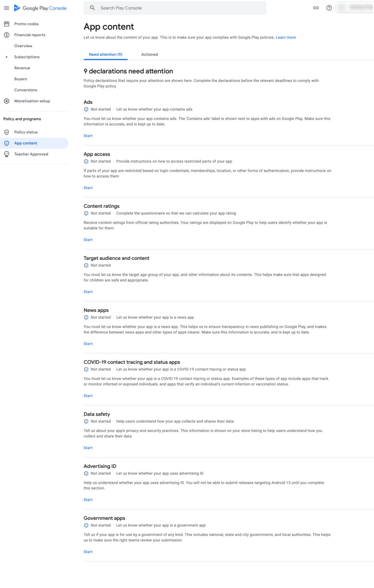The height and width of the screenshot is (588, 374).
Task: Click the 'News apps' section heading
Action: point(96,310)
